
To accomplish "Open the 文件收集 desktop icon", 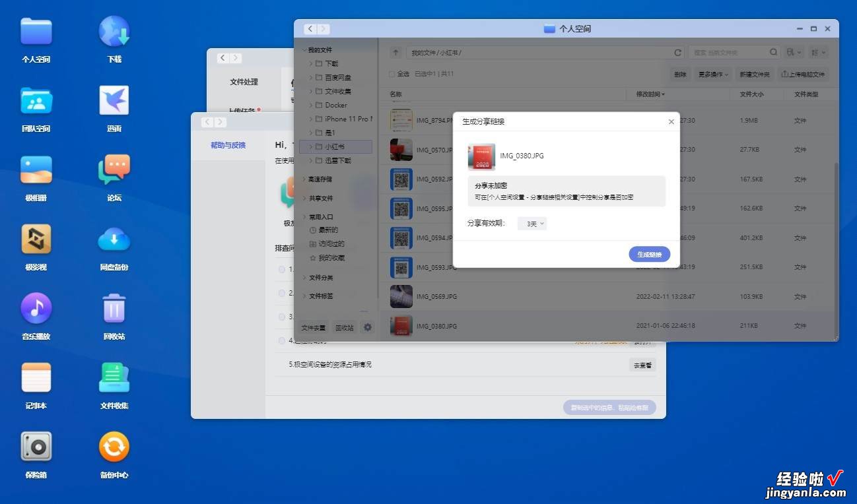I will click(x=114, y=378).
